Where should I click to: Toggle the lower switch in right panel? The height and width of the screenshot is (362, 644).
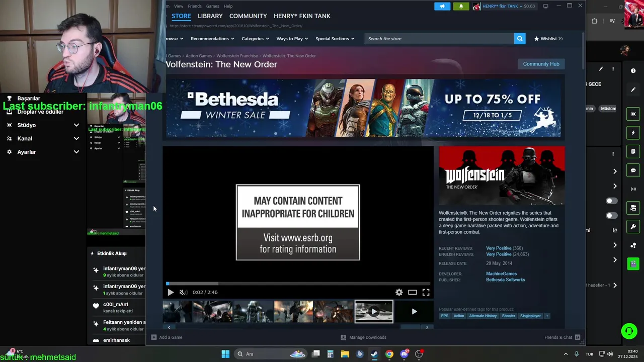pyautogui.click(x=611, y=216)
